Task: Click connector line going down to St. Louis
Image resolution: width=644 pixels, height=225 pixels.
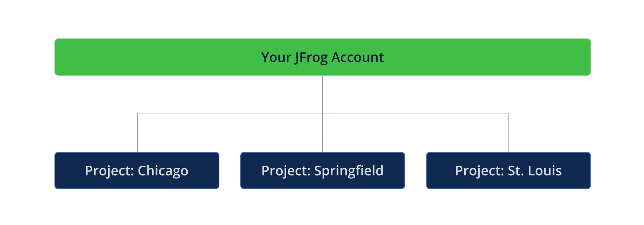Action: 508,132
